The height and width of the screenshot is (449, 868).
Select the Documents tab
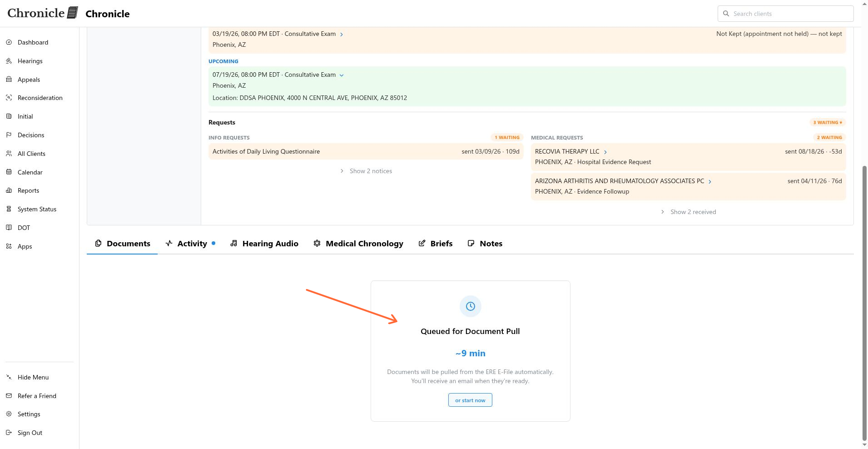tap(122, 244)
